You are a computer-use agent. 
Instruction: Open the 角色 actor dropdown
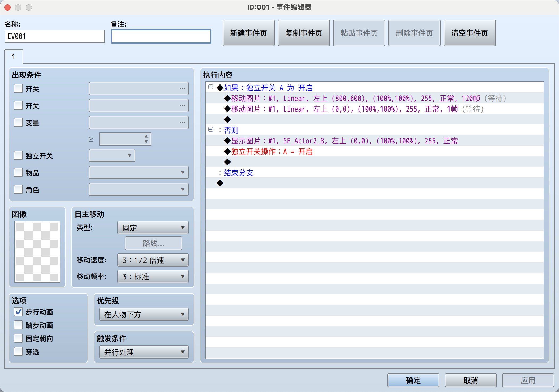point(139,189)
